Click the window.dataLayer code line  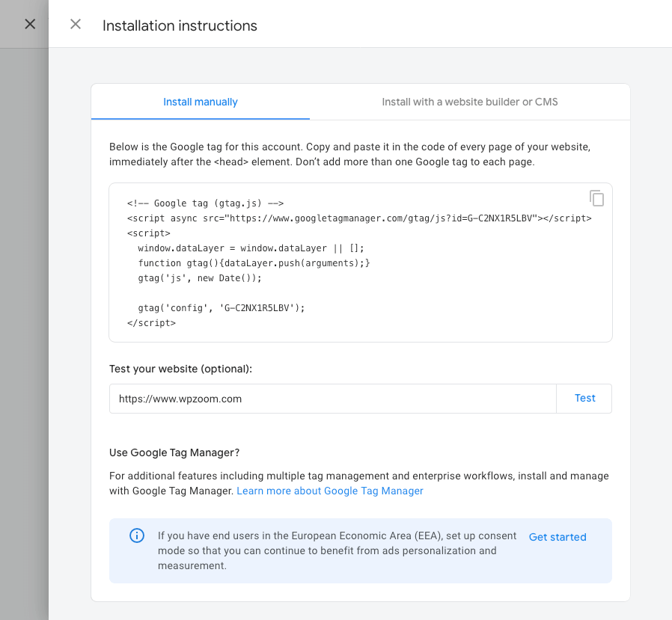(251, 248)
